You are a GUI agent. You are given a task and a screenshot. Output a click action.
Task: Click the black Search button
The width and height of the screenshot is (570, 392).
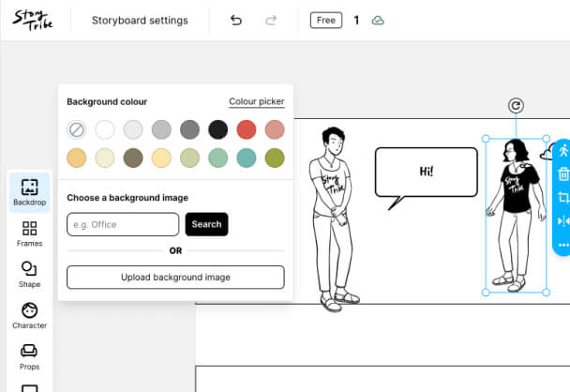click(x=206, y=224)
